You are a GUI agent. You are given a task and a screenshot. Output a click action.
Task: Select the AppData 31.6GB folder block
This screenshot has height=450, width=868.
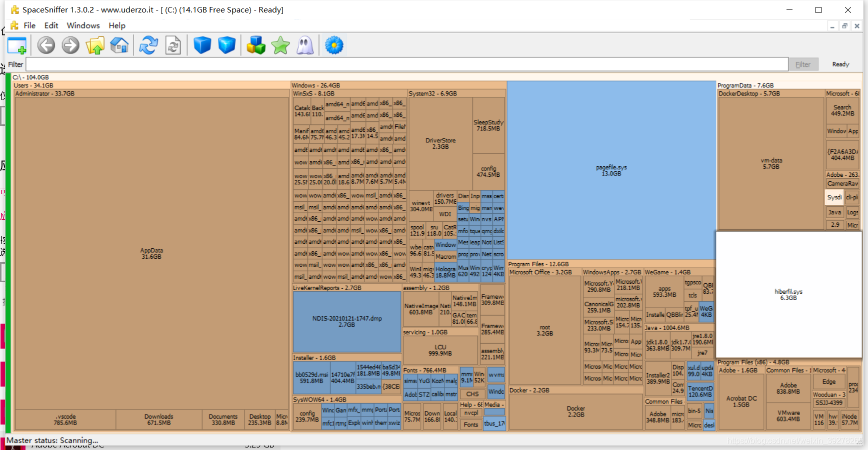[x=151, y=253]
